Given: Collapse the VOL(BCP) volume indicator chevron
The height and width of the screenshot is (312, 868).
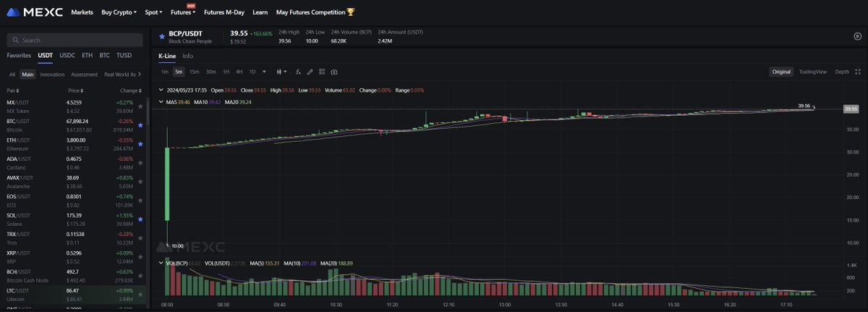Looking at the screenshot, I should 161,263.
